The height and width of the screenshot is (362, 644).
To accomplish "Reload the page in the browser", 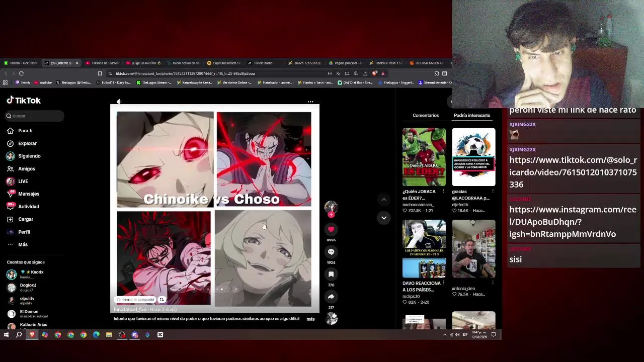I will point(22,73).
